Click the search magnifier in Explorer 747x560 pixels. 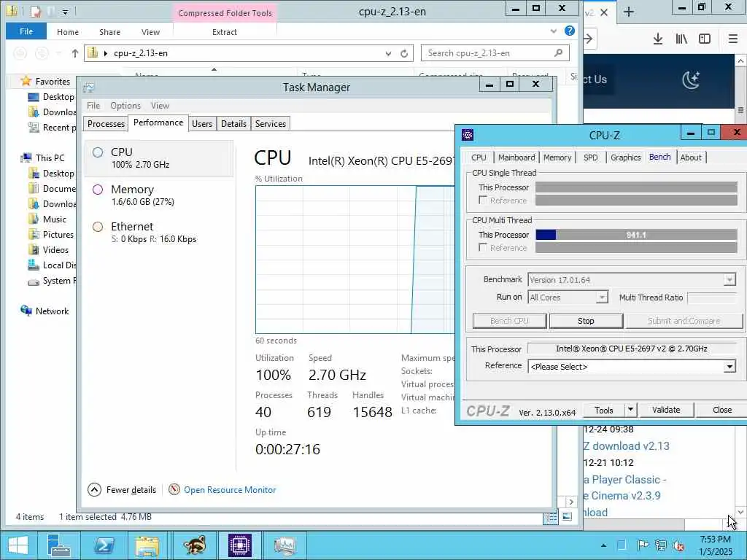coord(558,52)
